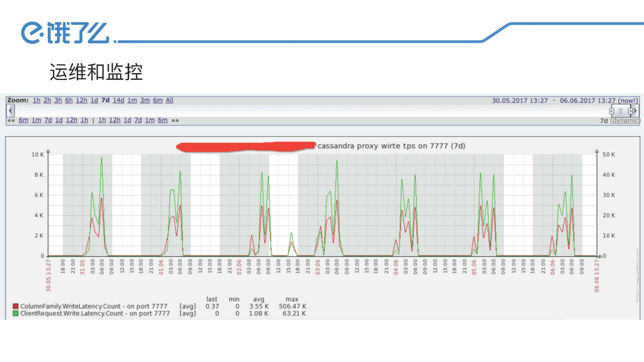Image resolution: width=644 pixels, height=362 pixels.
Task: Click the 30.05.2017 13:27 start date
Action: [x=520, y=100]
